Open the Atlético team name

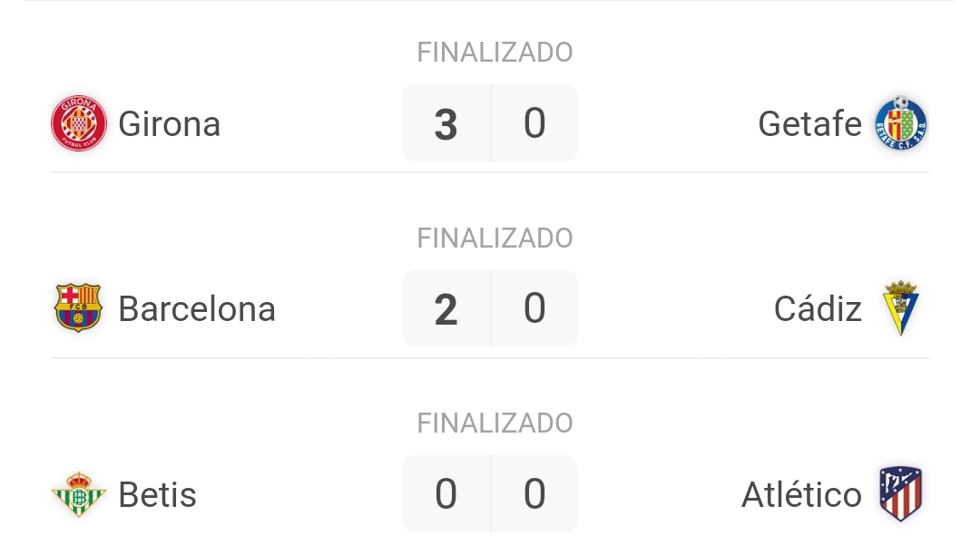(x=802, y=494)
